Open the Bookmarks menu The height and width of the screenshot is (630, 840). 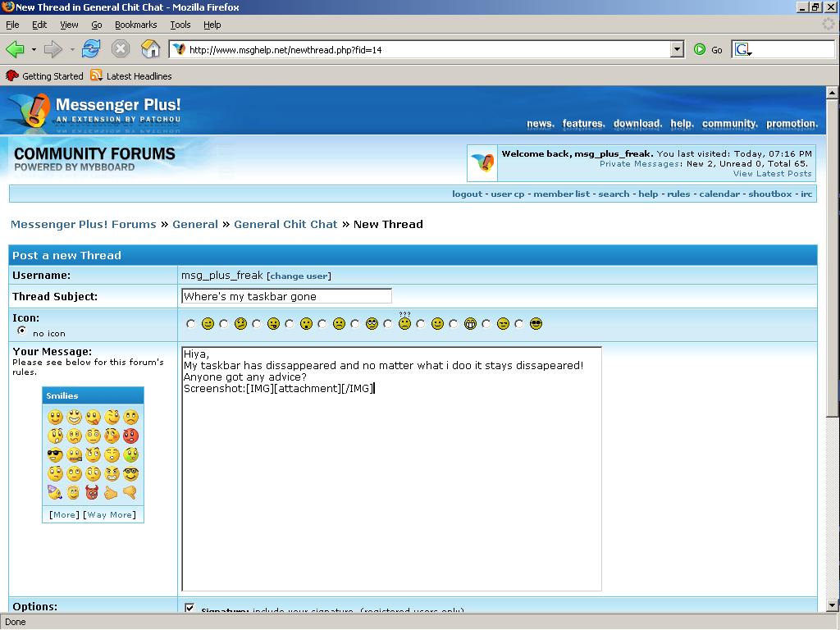(135, 25)
